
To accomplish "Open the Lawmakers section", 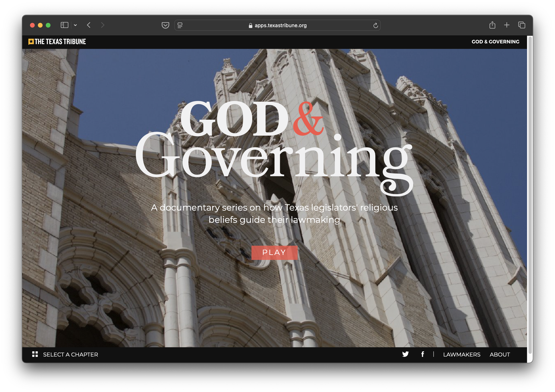I will point(462,354).
